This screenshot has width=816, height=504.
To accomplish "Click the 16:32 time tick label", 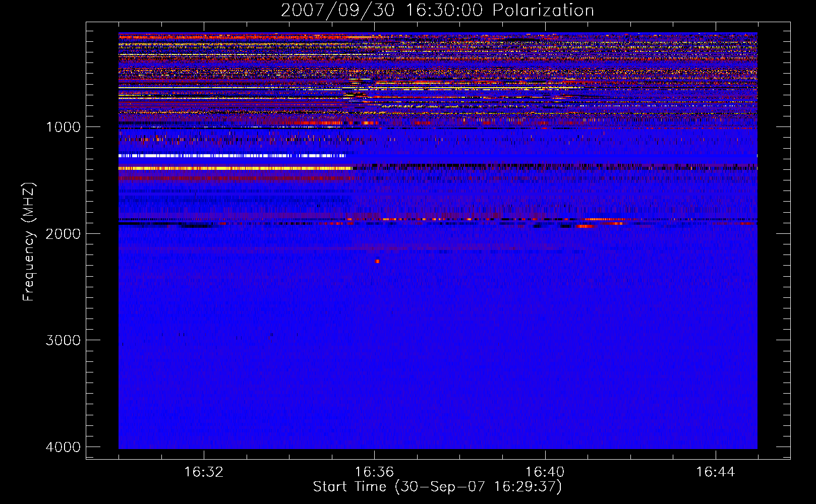I will (204, 472).
